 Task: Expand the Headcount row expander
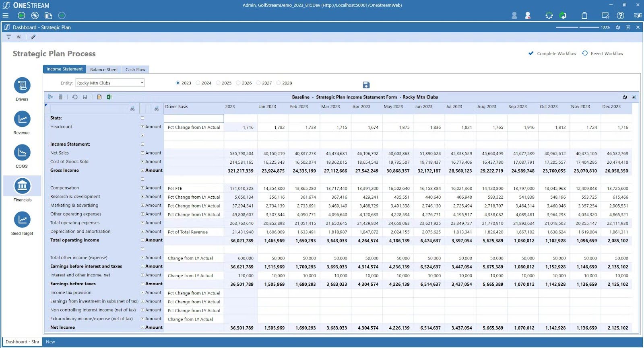[142, 127]
